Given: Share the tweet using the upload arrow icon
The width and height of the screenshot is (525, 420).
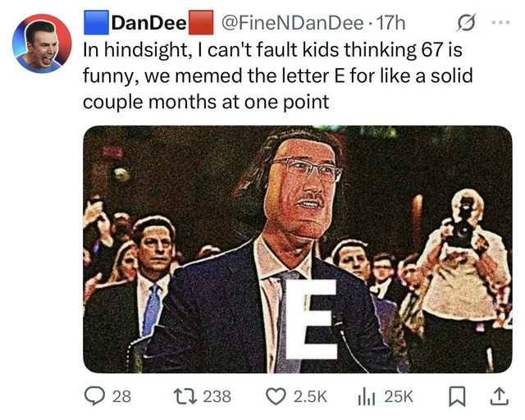Looking at the screenshot, I should click(500, 396).
